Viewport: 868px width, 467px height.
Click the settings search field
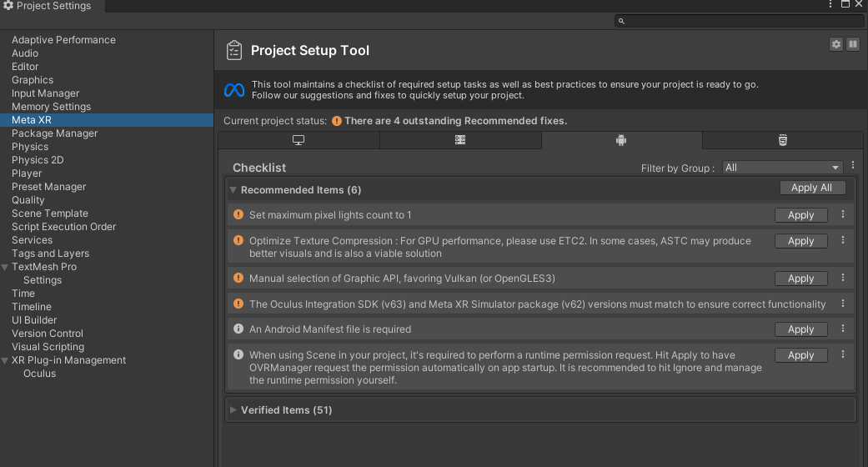(738, 21)
